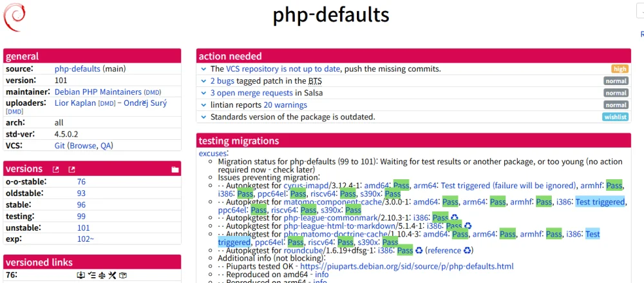Click retry icon after php-league-html-to-markdown Pass
Viewport: 644px width, 283px height.
(x=468, y=226)
